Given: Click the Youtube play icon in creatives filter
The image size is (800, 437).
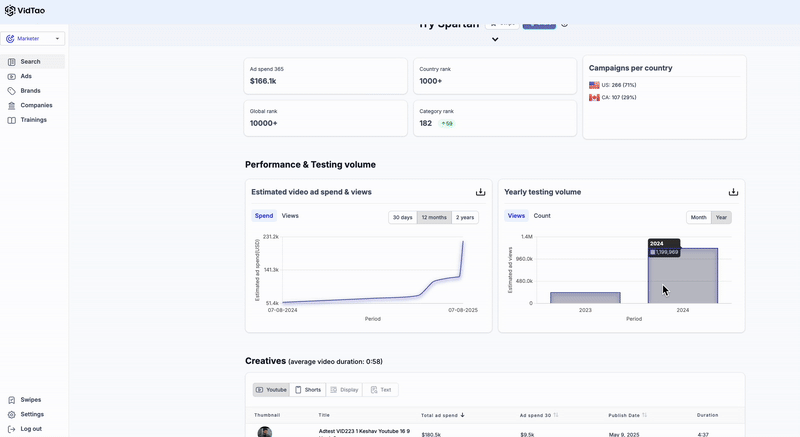Looking at the screenshot, I should coord(259,390).
